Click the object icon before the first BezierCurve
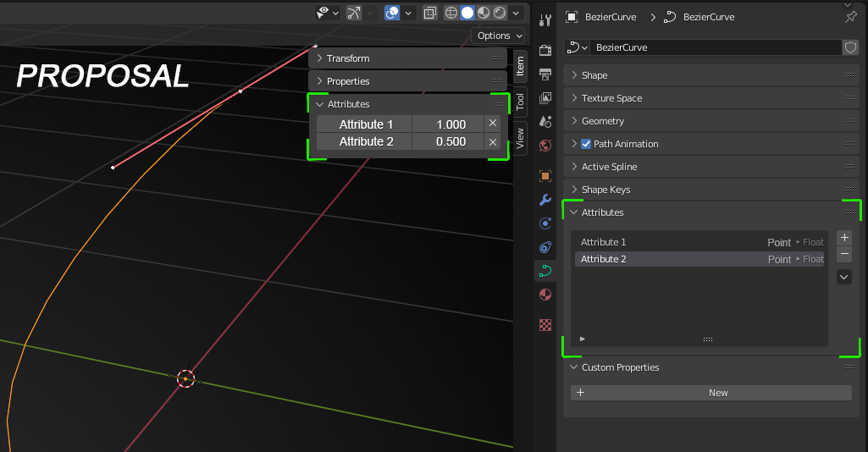 572,17
